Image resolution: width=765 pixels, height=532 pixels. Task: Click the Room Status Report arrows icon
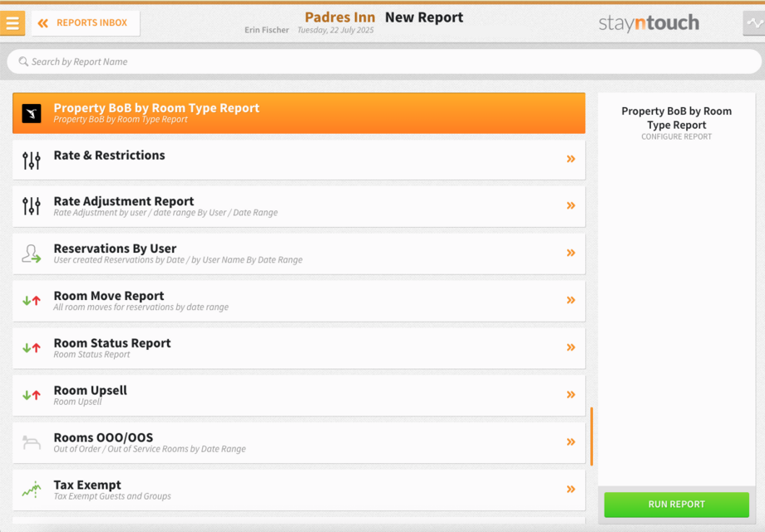(x=32, y=348)
